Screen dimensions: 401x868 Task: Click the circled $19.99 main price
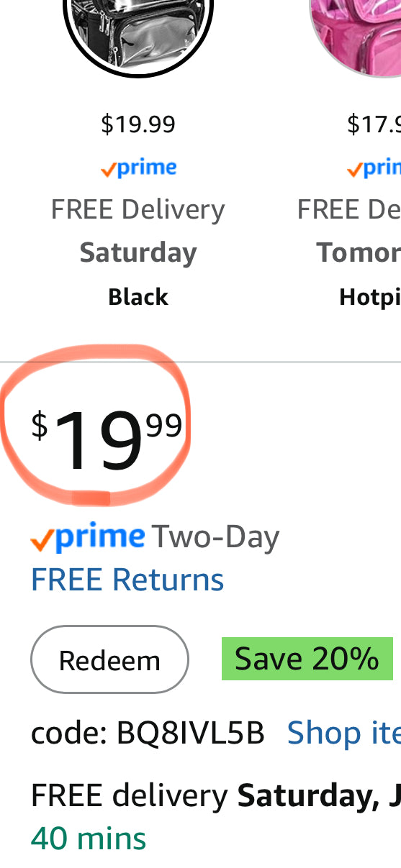click(x=107, y=438)
